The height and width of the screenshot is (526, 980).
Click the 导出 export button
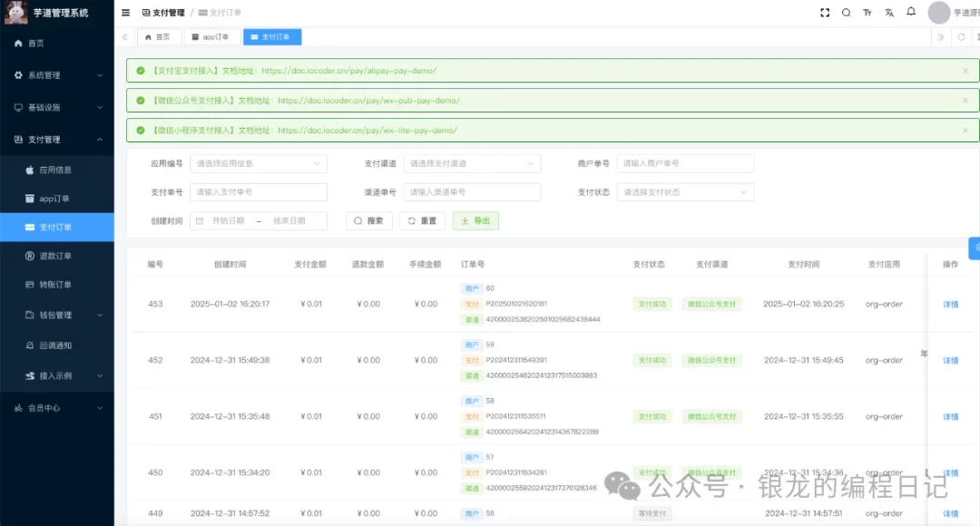(x=475, y=220)
